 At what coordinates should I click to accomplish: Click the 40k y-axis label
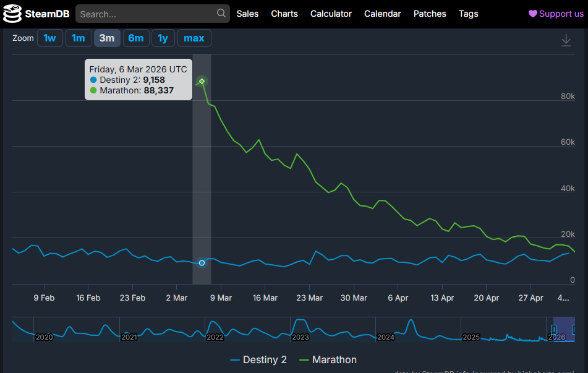(568, 189)
